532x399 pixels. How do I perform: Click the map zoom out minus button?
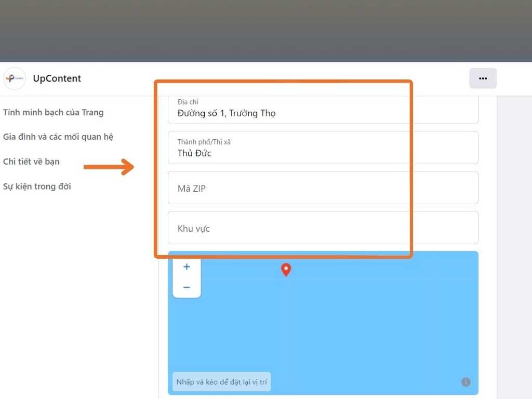coord(187,288)
